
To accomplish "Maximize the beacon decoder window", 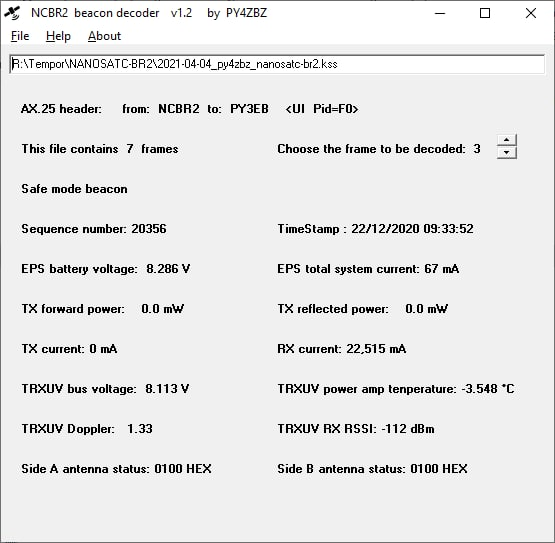I will click(485, 13).
